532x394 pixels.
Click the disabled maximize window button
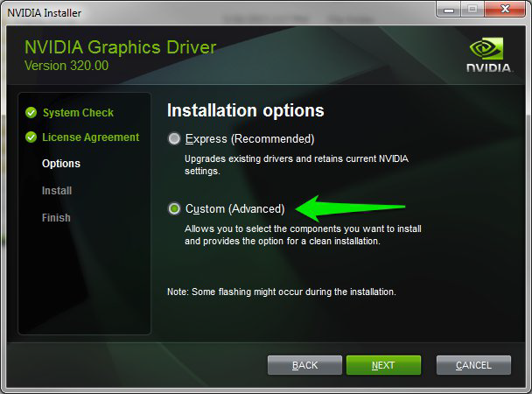pyautogui.click(x=472, y=9)
